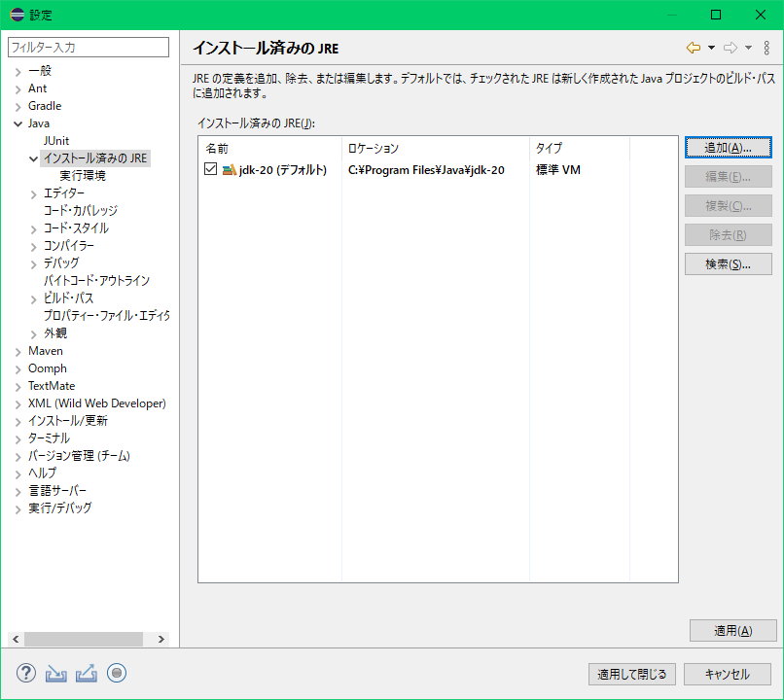784x700 pixels.
Task: Select 実行/デバッグ tree item
Action: [x=59, y=508]
